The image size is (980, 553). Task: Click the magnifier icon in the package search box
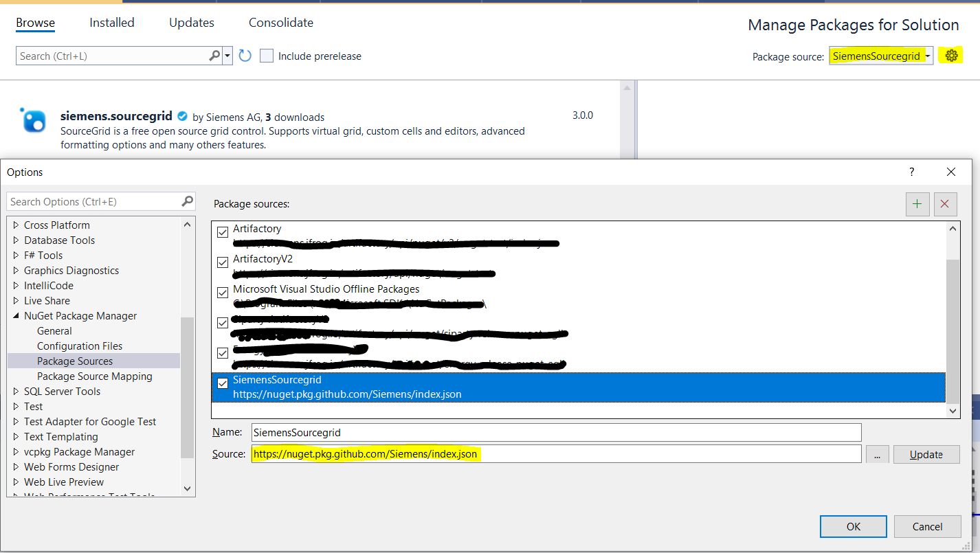[214, 56]
